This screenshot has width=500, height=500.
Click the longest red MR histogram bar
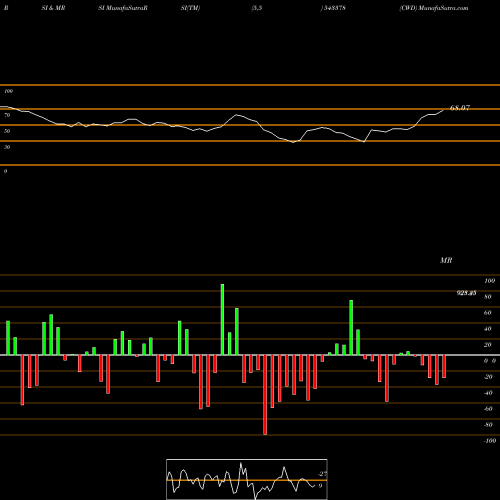(265, 395)
